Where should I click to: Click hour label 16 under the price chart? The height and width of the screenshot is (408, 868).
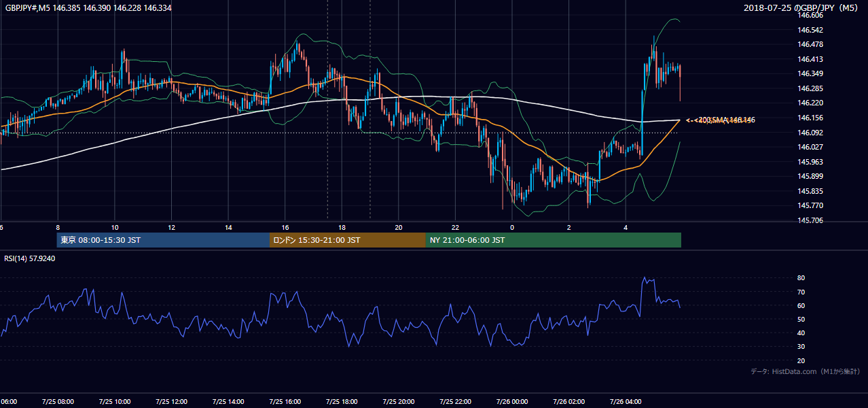(285, 227)
